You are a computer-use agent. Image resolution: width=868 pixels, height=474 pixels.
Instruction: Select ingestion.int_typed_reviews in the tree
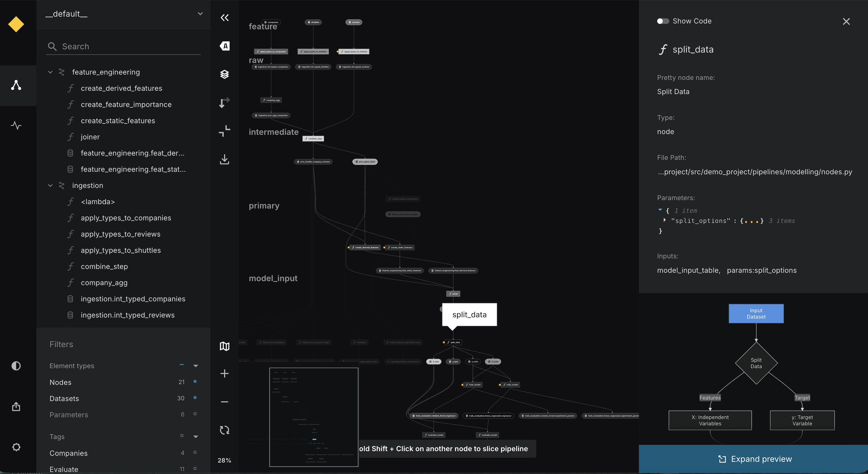coord(128,315)
